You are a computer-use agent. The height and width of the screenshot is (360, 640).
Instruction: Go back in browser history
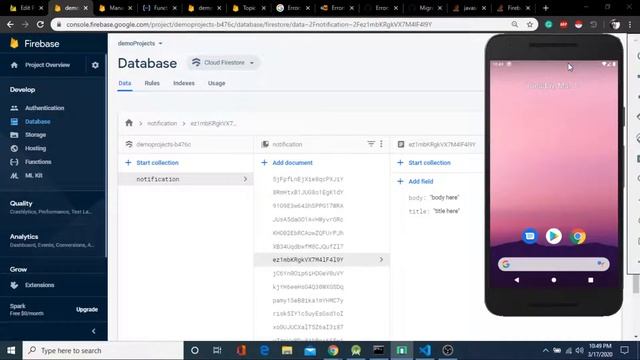click(x=10, y=24)
